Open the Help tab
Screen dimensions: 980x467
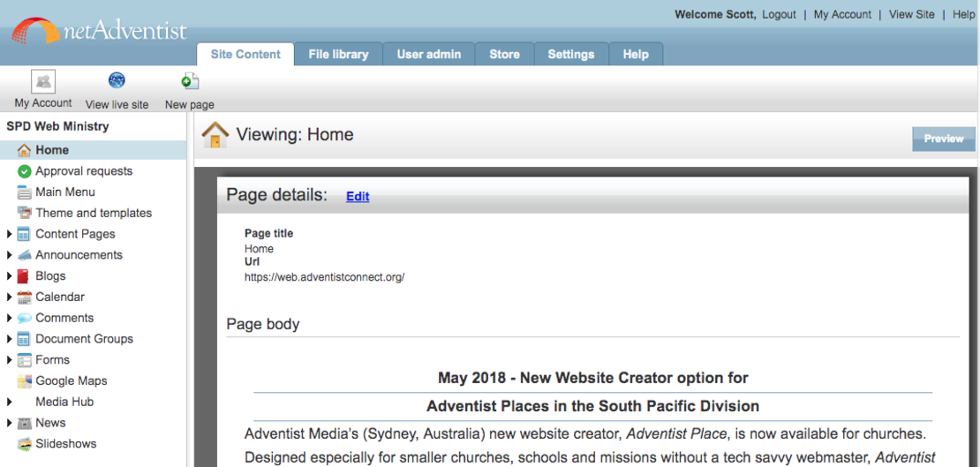[x=636, y=55]
